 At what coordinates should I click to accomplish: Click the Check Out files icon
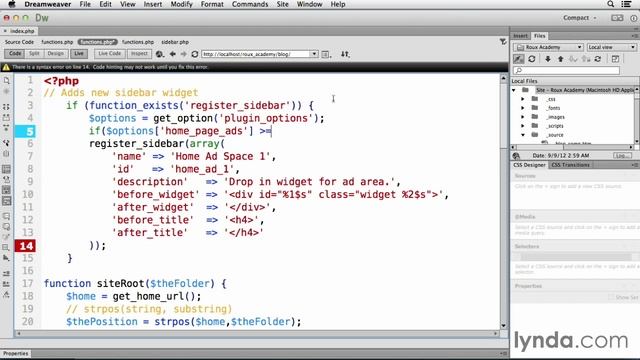573,59
